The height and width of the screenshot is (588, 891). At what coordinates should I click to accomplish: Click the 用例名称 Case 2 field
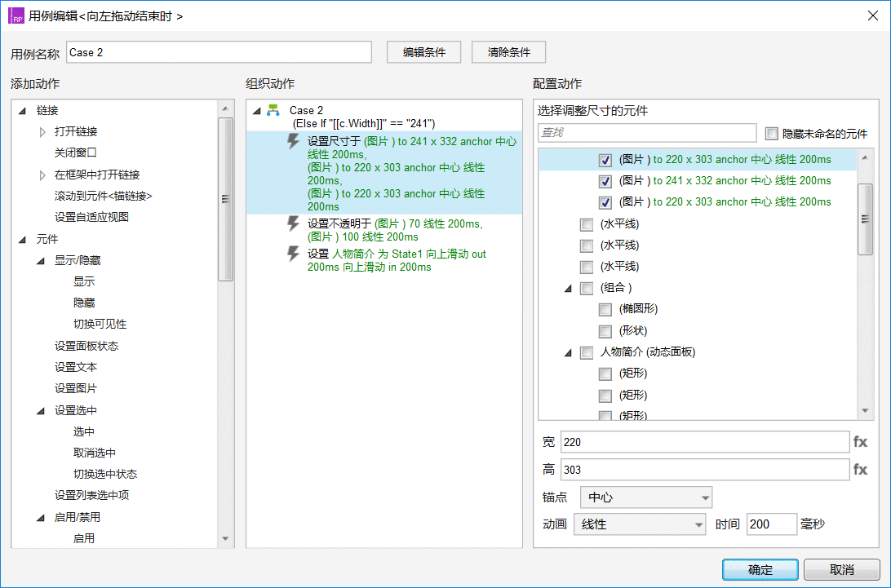219,52
